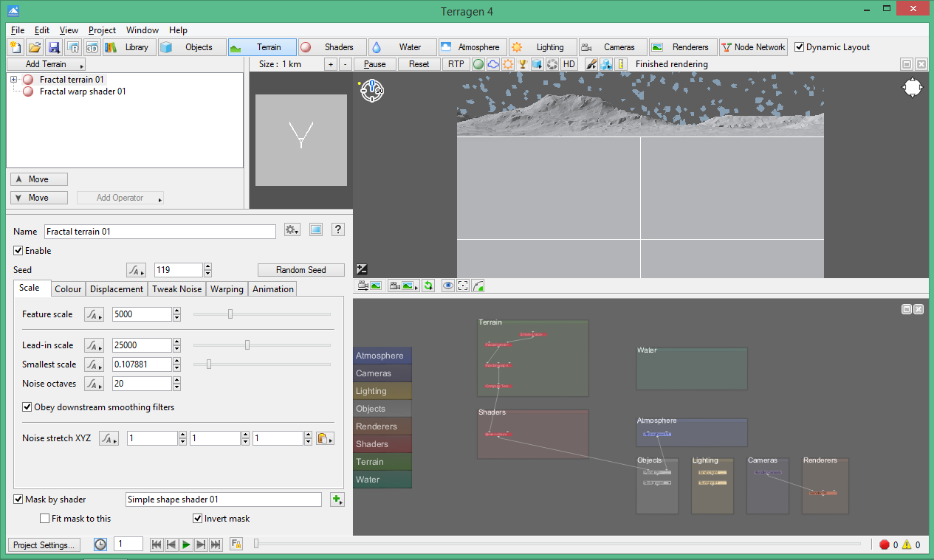
Task: Click the Project Settings button
Action: click(44, 545)
